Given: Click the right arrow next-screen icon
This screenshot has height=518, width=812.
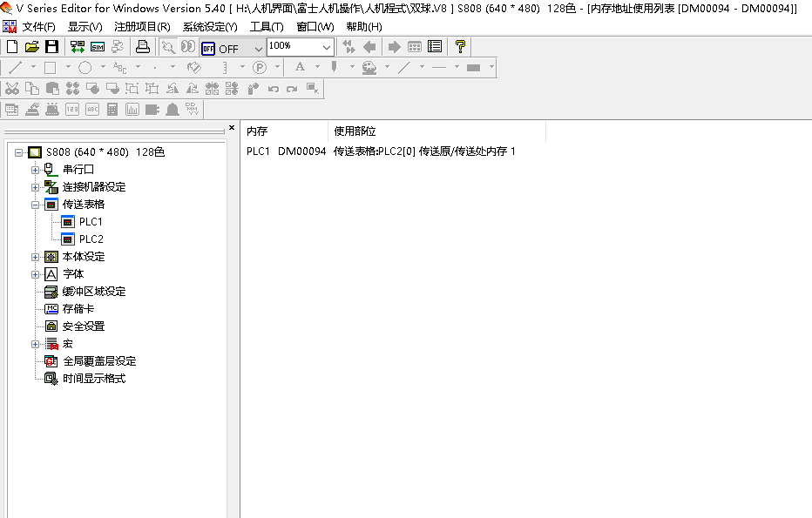Looking at the screenshot, I should point(394,47).
